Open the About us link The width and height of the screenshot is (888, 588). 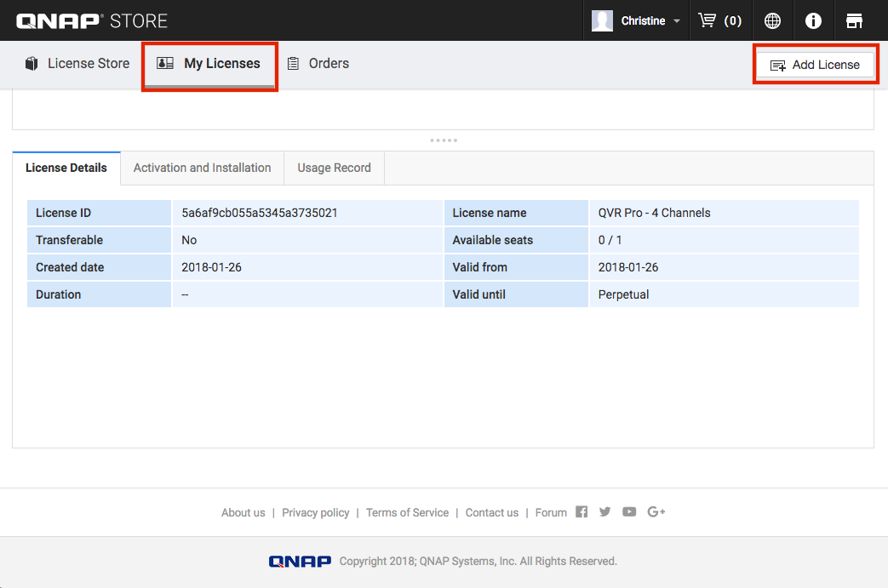click(x=243, y=512)
